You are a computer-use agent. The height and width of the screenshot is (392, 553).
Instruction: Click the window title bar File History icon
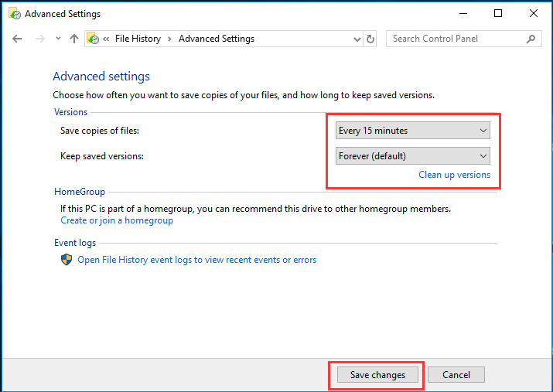point(15,14)
